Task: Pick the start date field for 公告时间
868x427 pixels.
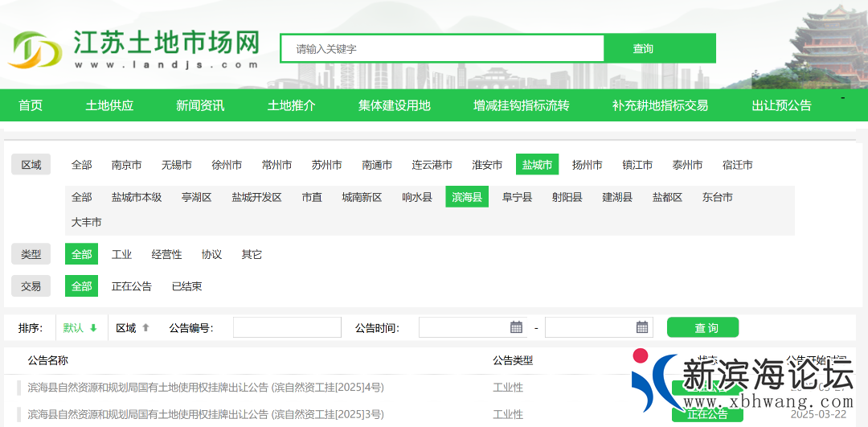Action: click(x=464, y=327)
